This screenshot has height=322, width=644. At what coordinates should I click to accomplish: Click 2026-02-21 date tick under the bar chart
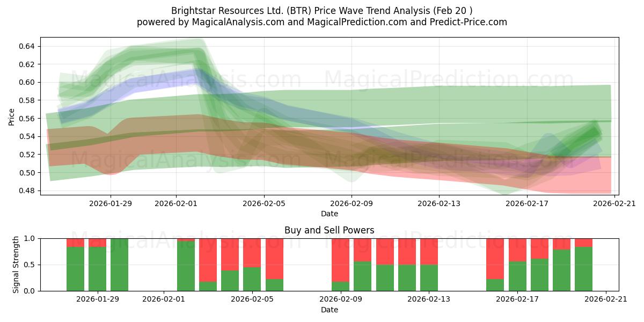click(x=605, y=299)
